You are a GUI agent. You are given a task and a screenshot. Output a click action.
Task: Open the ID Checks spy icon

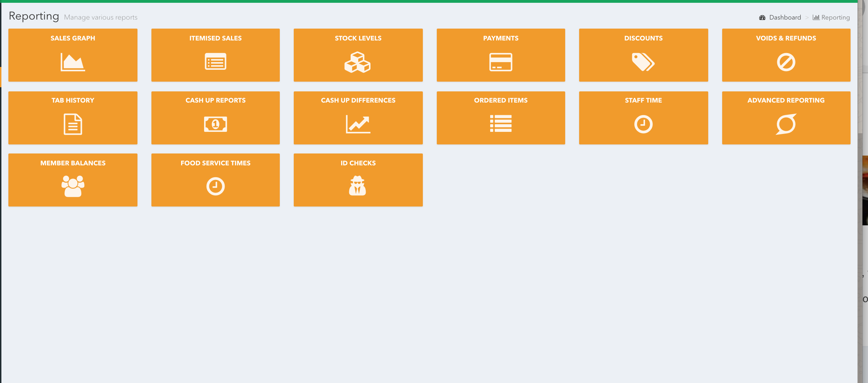tap(358, 186)
